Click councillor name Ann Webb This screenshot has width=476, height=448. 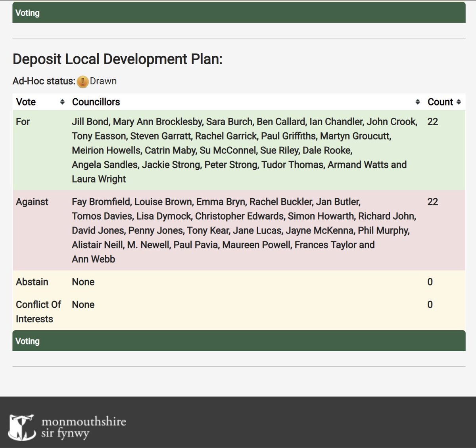click(94, 259)
